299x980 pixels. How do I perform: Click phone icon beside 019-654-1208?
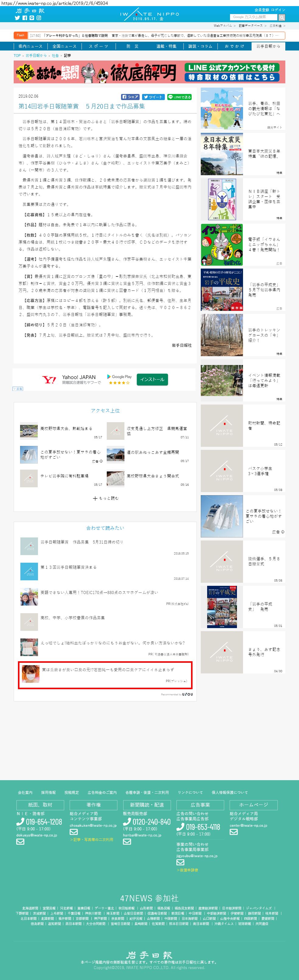click(x=20, y=822)
